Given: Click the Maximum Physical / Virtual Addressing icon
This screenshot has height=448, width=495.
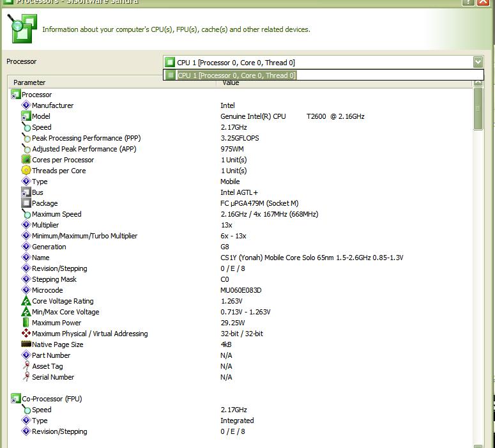Looking at the screenshot, I should [26, 333].
